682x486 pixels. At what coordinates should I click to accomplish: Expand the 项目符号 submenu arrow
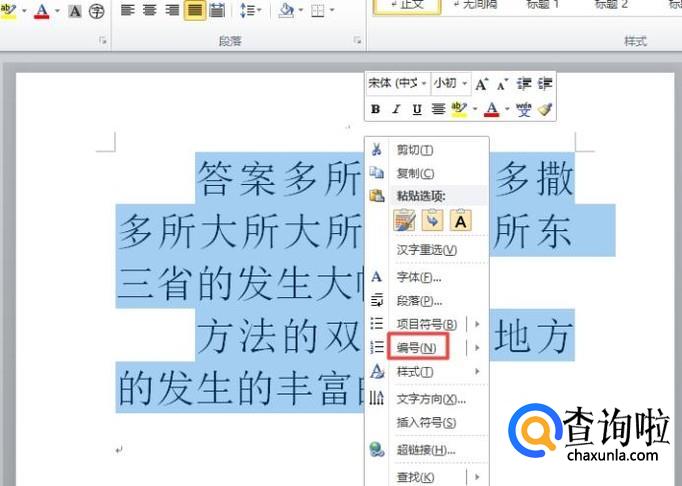[477, 324]
